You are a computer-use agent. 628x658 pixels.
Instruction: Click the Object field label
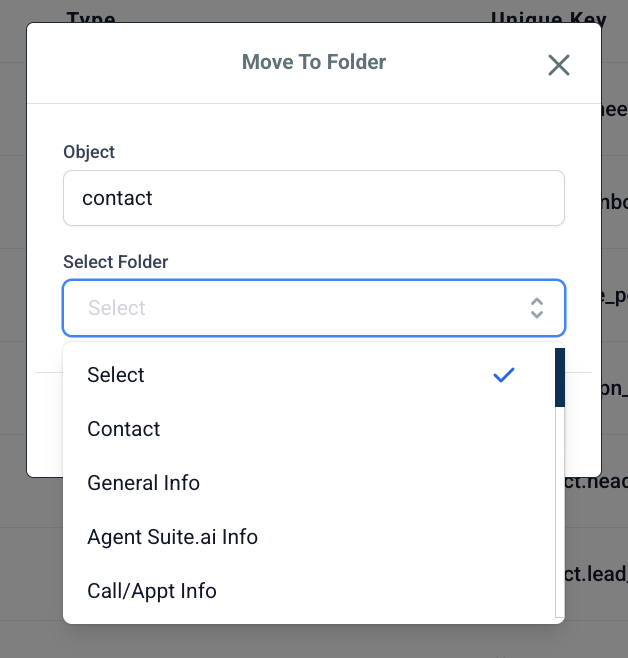pyautogui.click(x=89, y=152)
